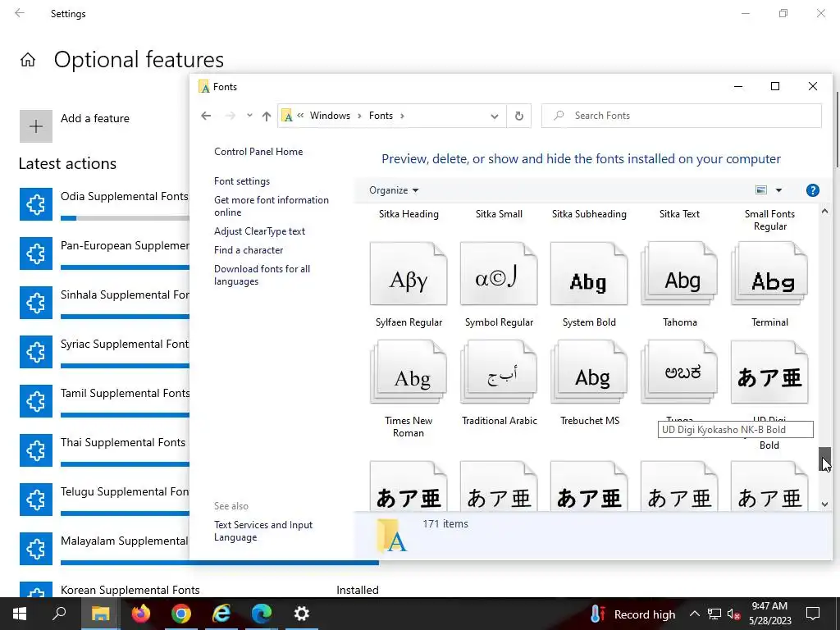The width and height of the screenshot is (840, 630).
Task: Click Find a character link
Action: coord(248,249)
